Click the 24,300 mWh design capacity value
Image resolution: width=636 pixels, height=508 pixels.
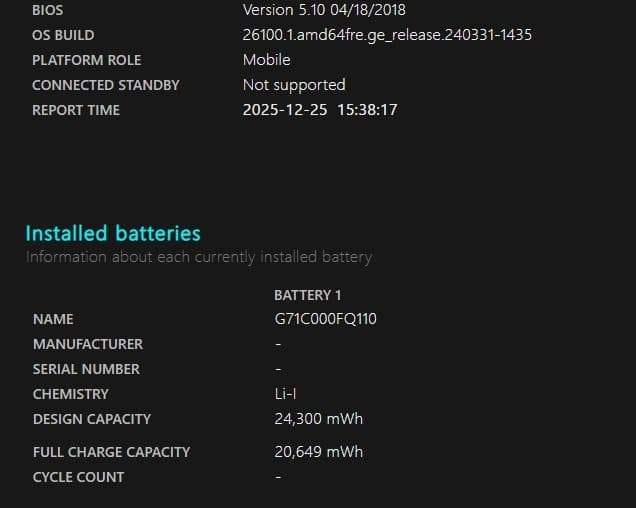(x=318, y=419)
